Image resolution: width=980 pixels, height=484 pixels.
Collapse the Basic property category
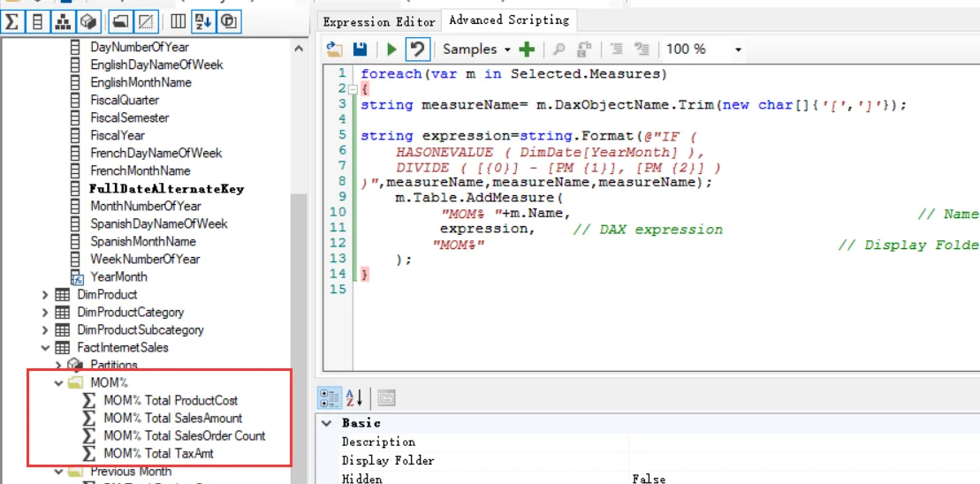(x=326, y=423)
